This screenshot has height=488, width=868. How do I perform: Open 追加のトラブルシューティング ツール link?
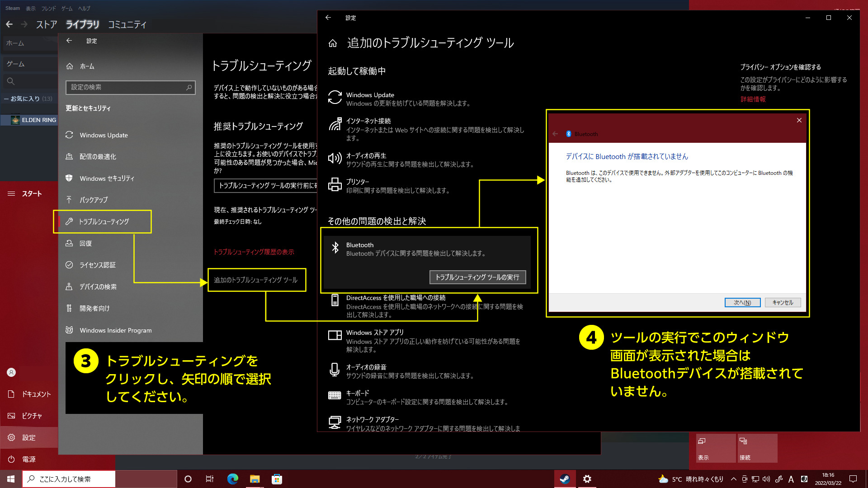click(256, 280)
